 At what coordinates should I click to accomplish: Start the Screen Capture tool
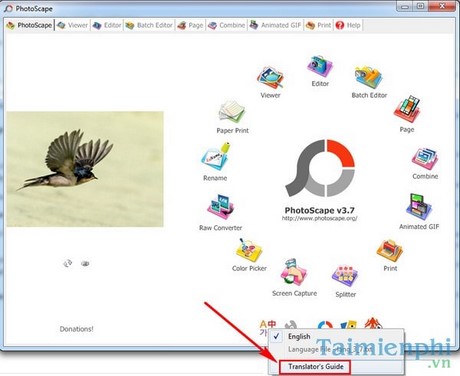coord(294,272)
